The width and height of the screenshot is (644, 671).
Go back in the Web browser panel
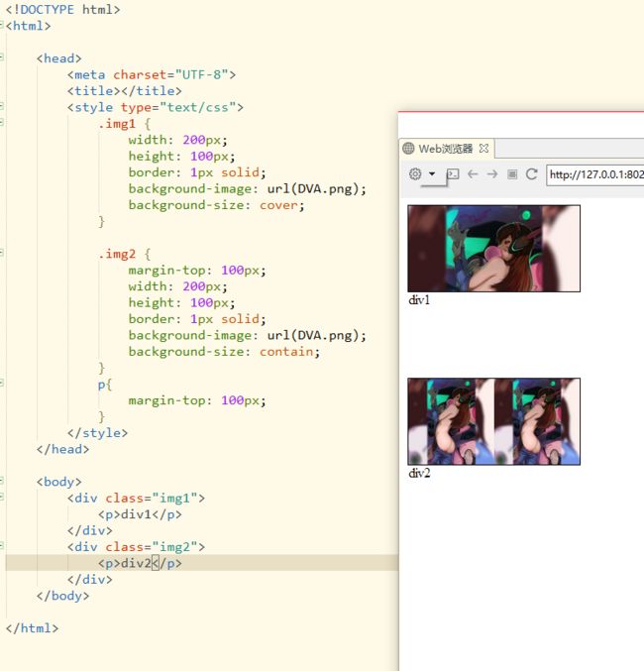point(473,174)
